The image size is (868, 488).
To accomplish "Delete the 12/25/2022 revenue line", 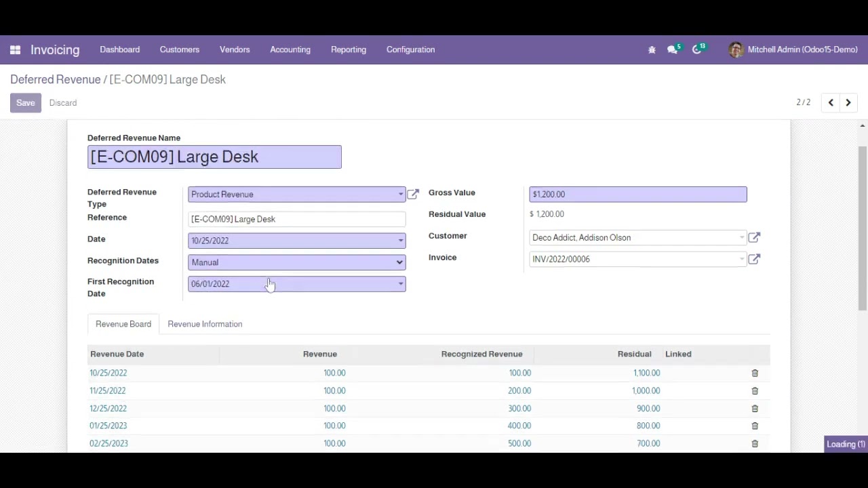I will [x=755, y=408].
